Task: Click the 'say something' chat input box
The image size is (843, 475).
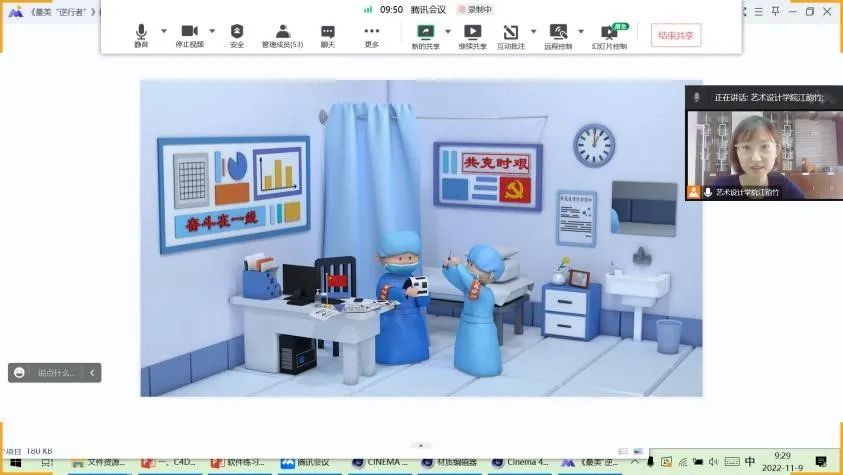Action: click(x=56, y=373)
